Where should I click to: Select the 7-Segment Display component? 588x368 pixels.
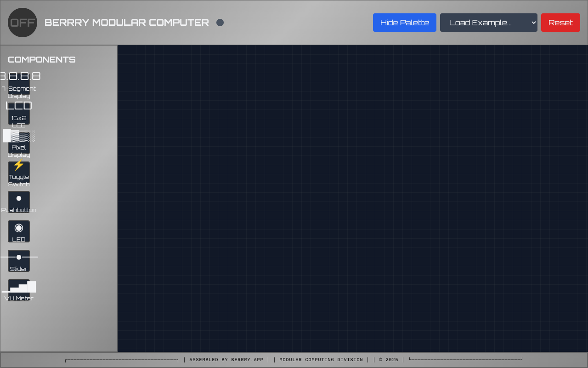19,83
